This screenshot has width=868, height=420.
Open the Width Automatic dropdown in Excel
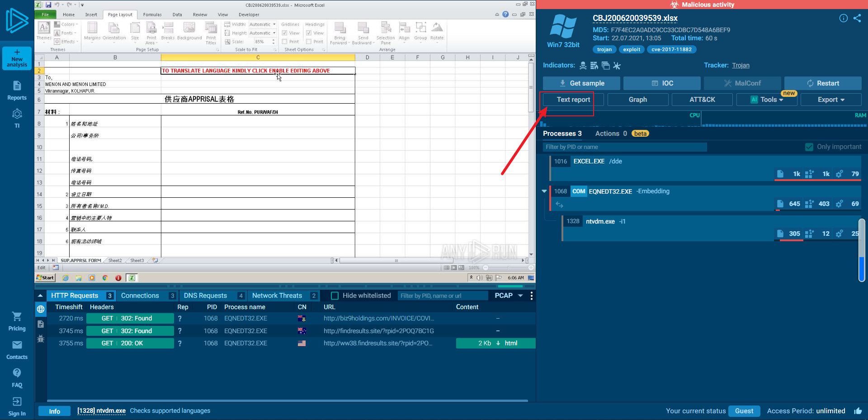pyautogui.click(x=274, y=24)
